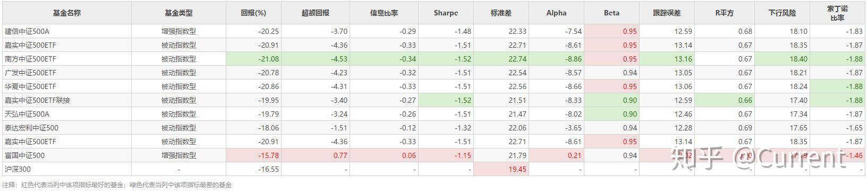This screenshot has width=868, height=193.
Task: Select the 沪深300 benchmark row
Action: pyautogui.click(x=433, y=169)
